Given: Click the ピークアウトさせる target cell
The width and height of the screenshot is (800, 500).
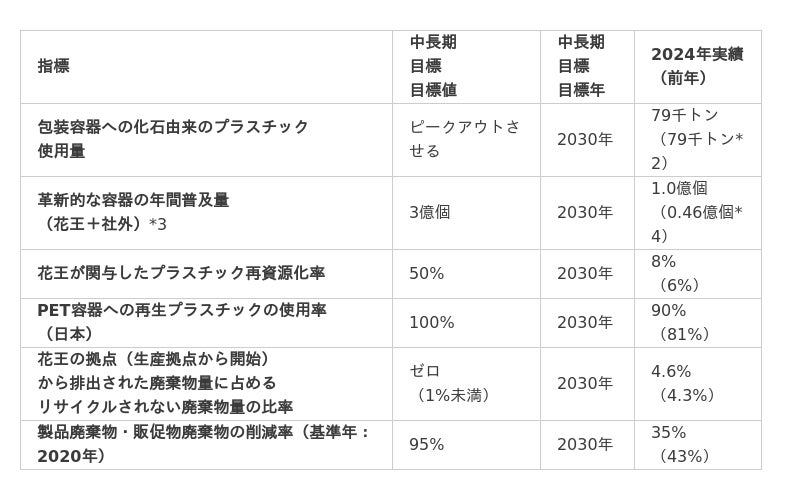Looking at the screenshot, I should point(465,139).
